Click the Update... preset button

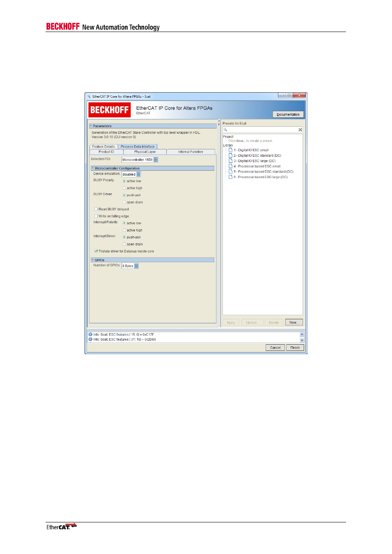(x=252, y=323)
